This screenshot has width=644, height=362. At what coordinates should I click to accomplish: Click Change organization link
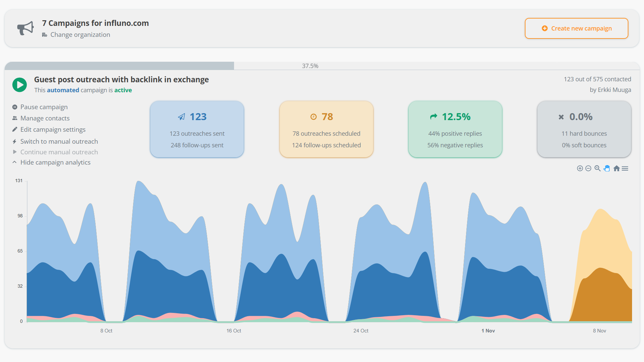point(80,35)
